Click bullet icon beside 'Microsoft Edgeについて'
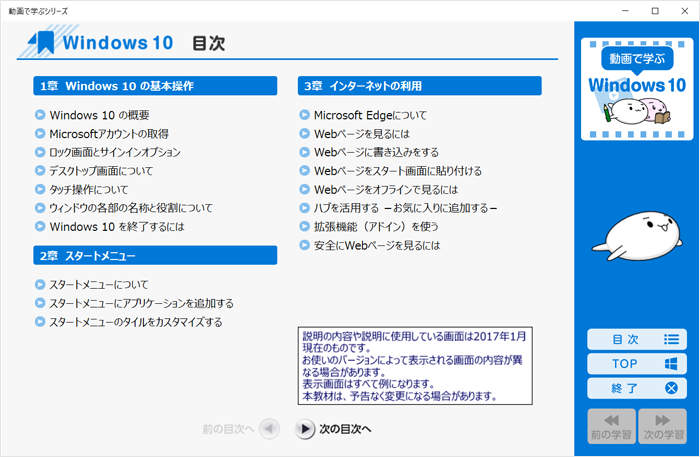The height and width of the screenshot is (457, 700). point(304,115)
